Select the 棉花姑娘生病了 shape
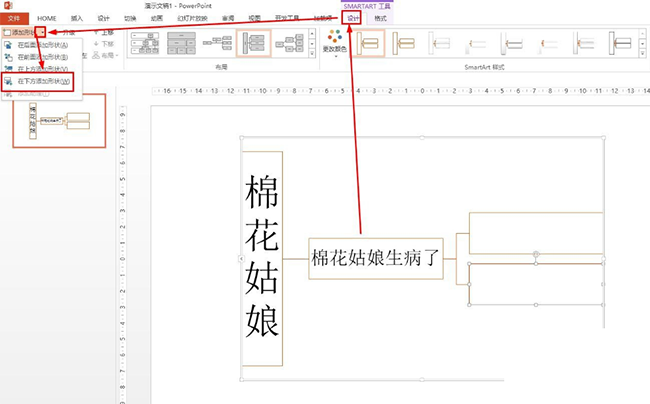 tap(376, 259)
